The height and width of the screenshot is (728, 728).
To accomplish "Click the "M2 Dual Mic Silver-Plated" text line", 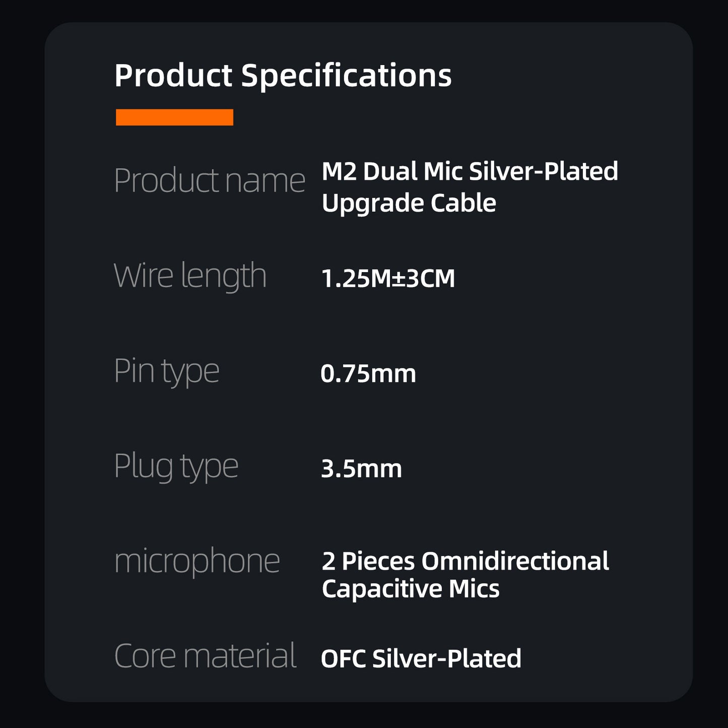I will [x=470, y=171].
